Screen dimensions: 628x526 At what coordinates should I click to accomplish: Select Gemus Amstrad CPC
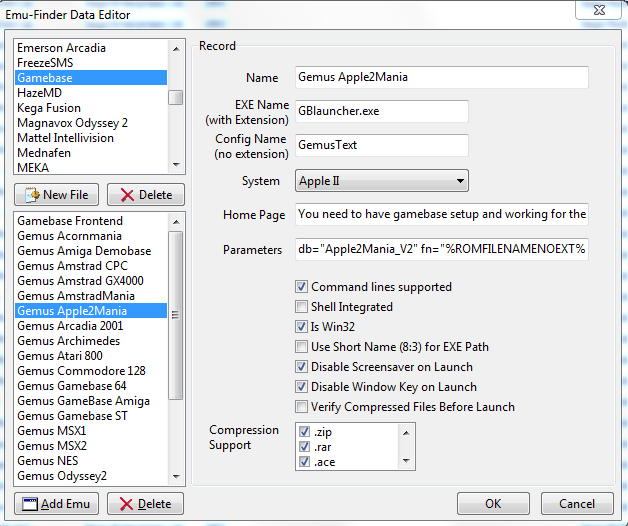point(91,266)
